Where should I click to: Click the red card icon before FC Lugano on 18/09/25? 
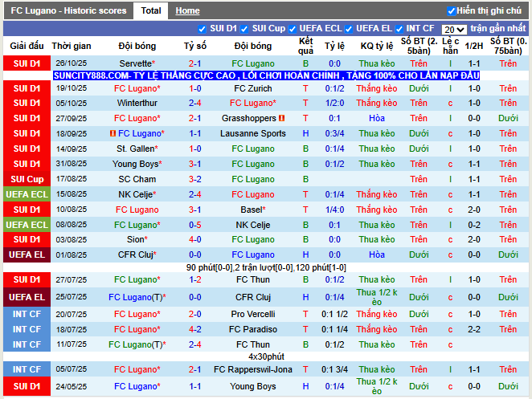(112, 133)
